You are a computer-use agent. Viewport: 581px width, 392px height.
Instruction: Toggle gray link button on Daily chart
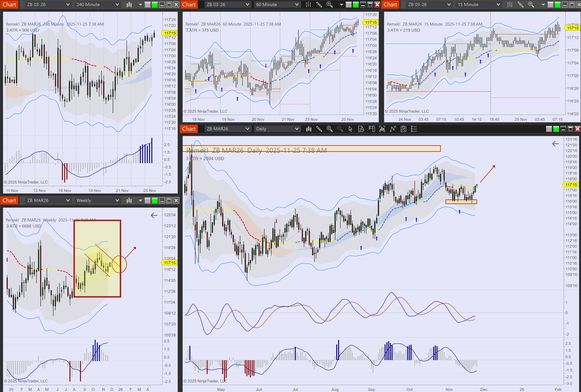(549, 129)
